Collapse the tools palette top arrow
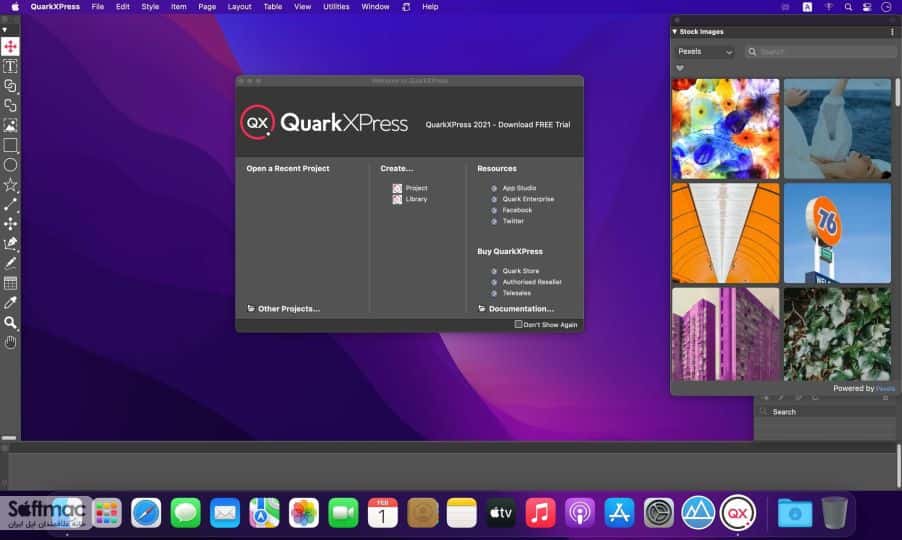 coord(5,29)
